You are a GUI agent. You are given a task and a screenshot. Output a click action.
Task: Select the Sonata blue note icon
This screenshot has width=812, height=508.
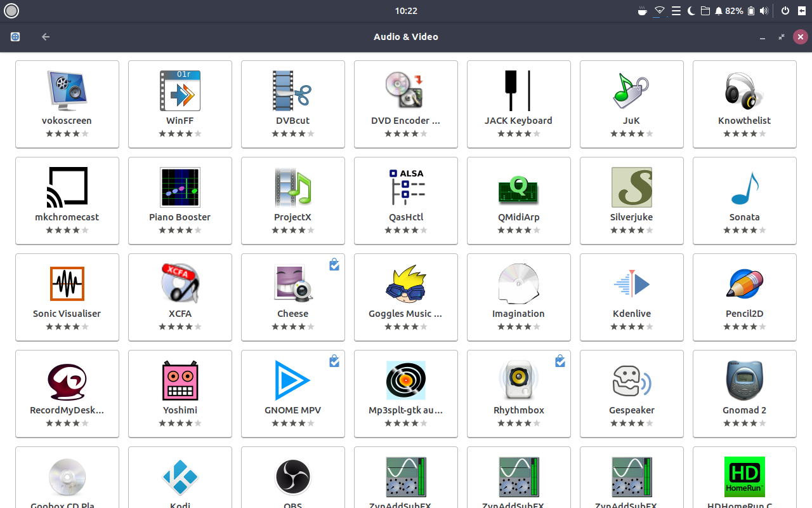[x=745, y=187]
